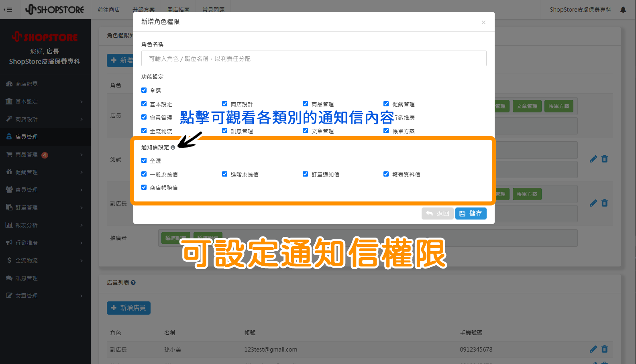Expand 商店設計 in sidebar
This screenshot has width=636, height=364.
tap(45, 119)
